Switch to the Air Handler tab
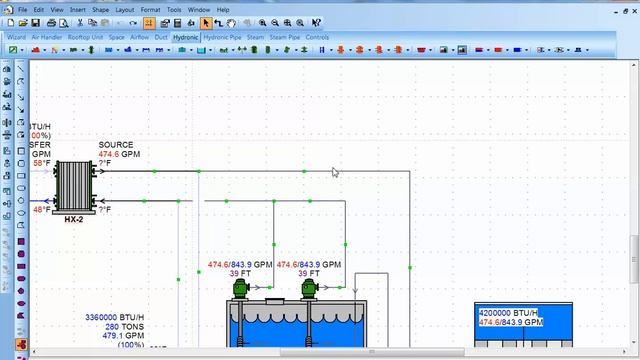 click(x=47, y=37)
